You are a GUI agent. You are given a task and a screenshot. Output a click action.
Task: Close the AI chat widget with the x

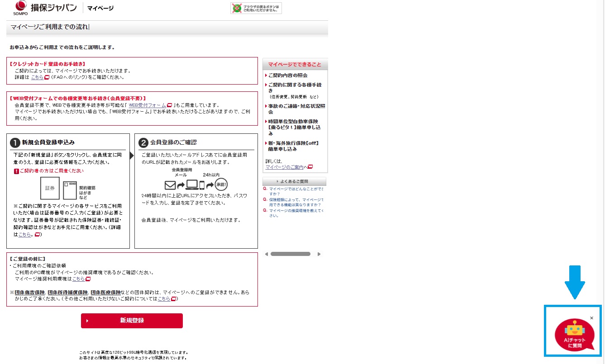coord(591,318)
